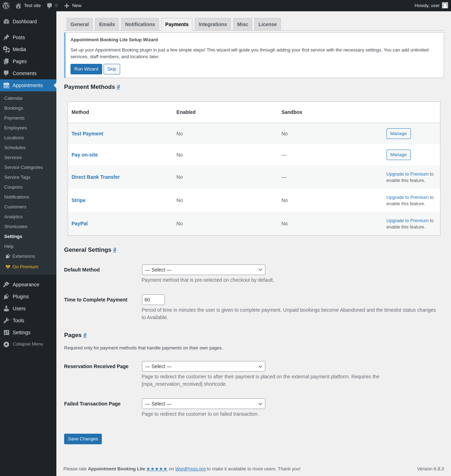
Task: Open the comments bubble icon in admin bar
Action: [x=50, y=6]
